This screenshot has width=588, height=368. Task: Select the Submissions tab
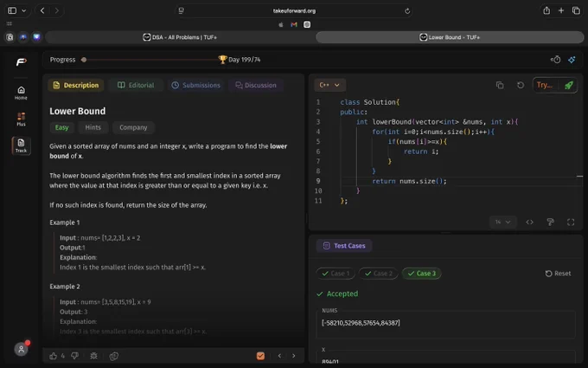click(195, 85)
